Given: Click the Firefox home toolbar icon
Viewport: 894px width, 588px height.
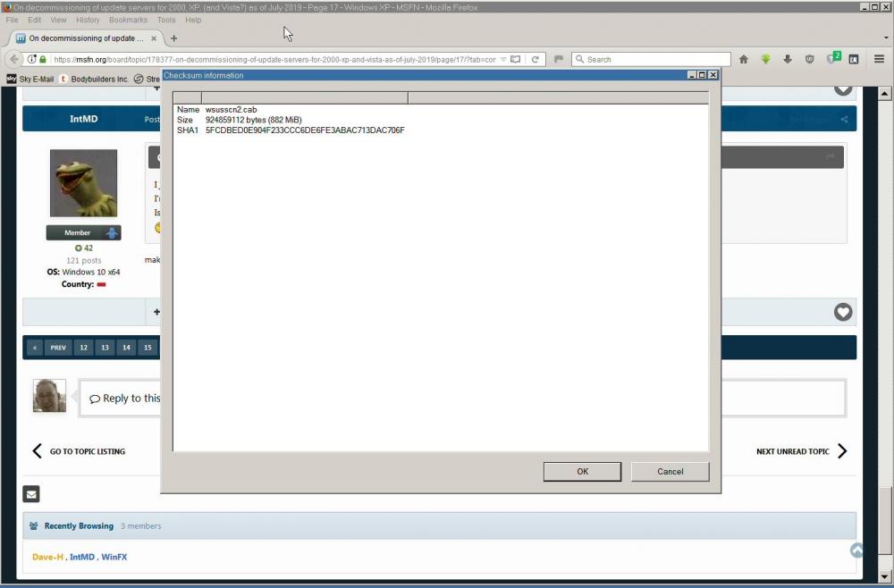Looking at the screenshot, I should (x=743, y=59).
